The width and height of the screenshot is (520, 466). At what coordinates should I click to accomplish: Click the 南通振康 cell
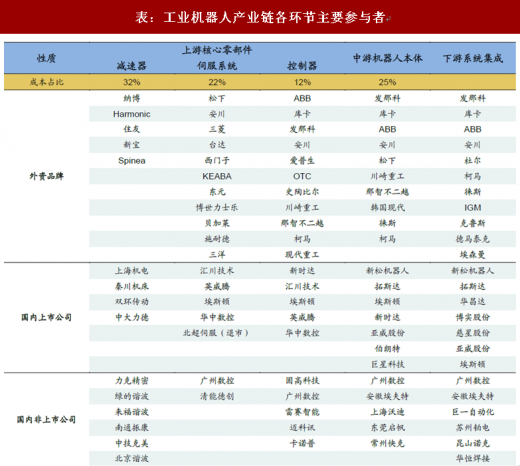(x=131, y=427)
